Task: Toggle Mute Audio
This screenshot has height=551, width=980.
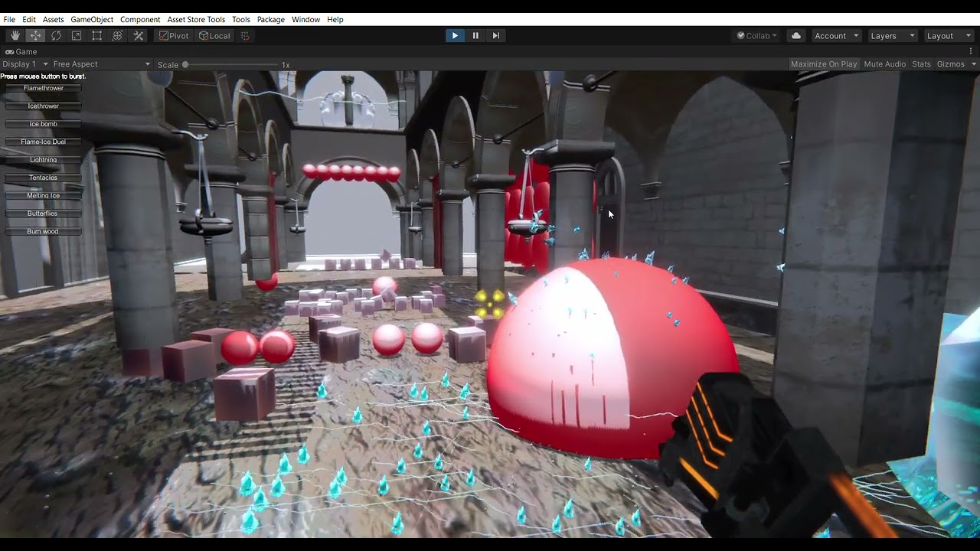Action: tap(885, 64)
